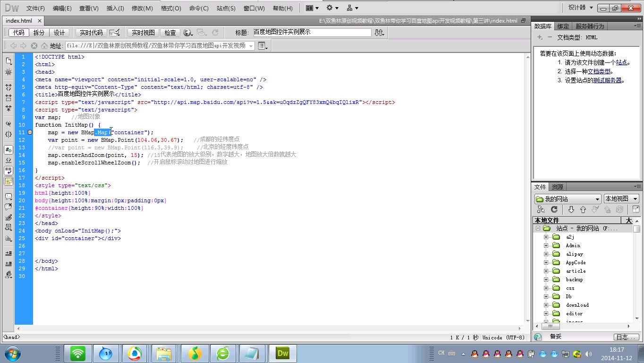
Task: Click Select Parent Tag icon
Action: (8, 123)
